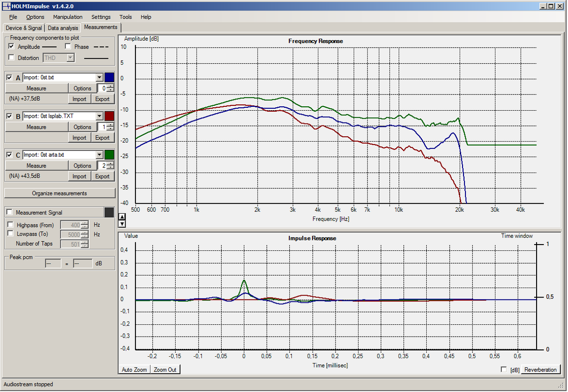Screen dimensions: 568x392
Task: Uncheck measurement C checkbox
Action: click(9, 155)
